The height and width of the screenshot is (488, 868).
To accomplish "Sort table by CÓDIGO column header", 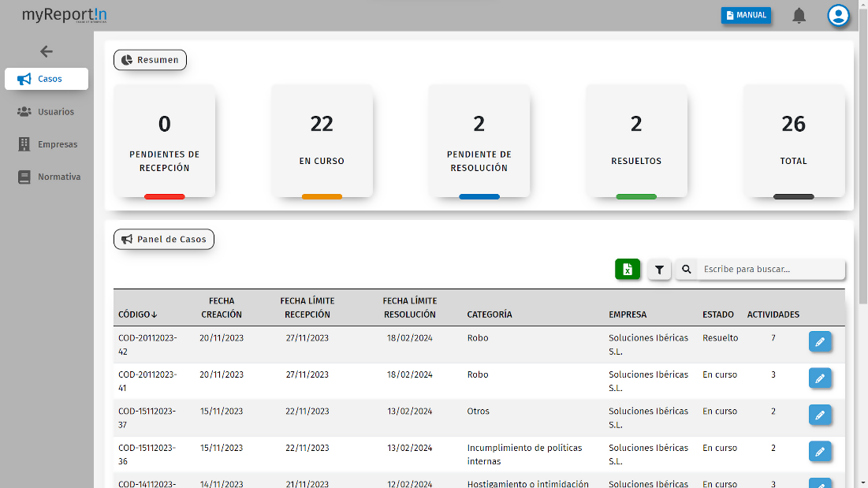I will pos(138,315).
